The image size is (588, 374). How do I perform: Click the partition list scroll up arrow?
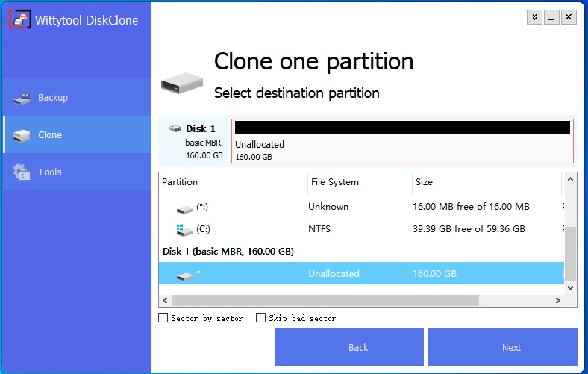pyautogui.click(x=570, y=179)
